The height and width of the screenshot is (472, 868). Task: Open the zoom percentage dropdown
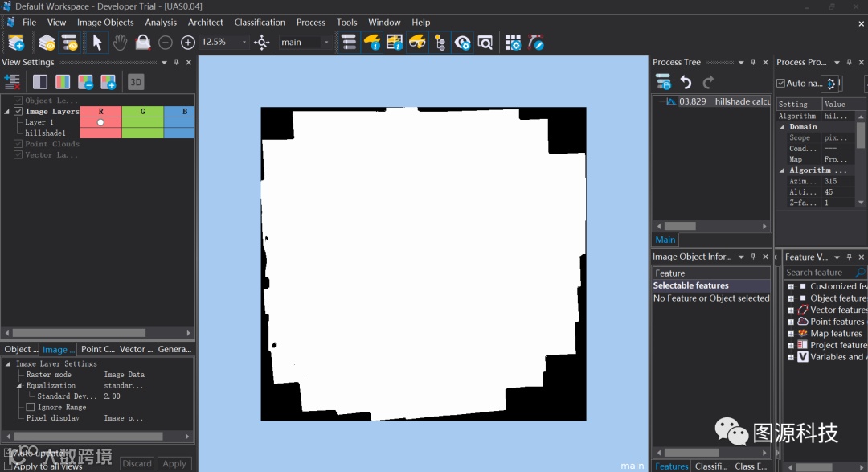point(244,42)
